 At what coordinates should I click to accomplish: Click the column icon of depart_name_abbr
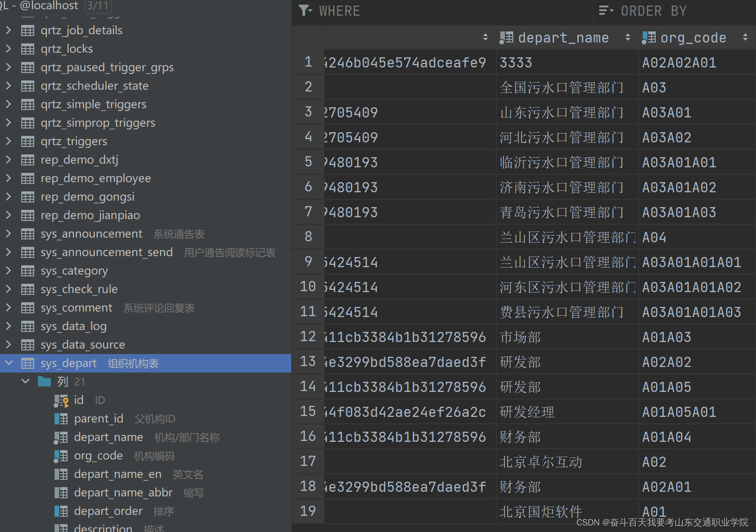[x=61, y=493]
